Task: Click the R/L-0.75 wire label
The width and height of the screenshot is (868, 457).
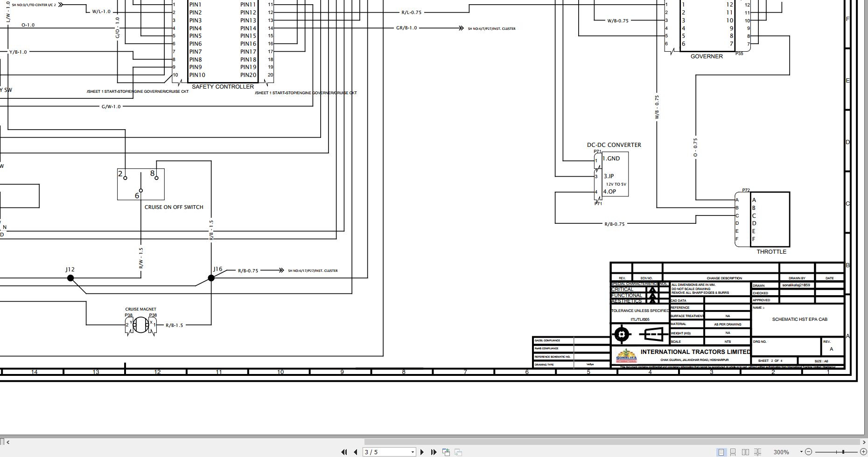Action: [411, 13]
